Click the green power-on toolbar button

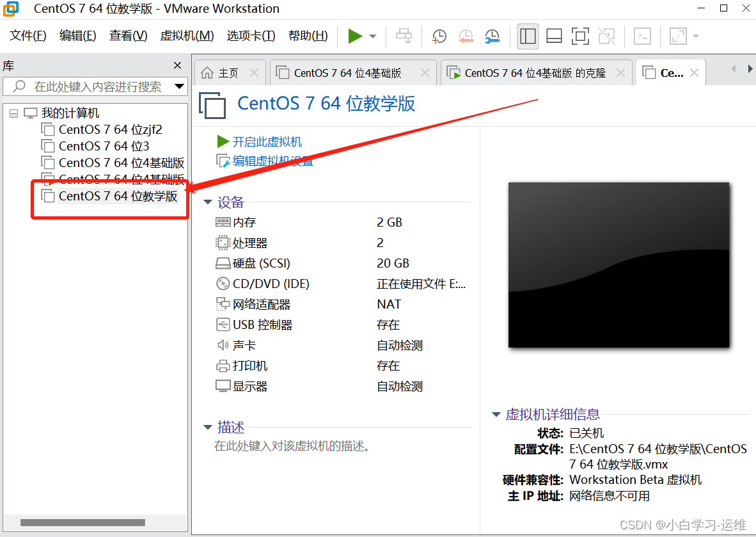click(356, 36)
